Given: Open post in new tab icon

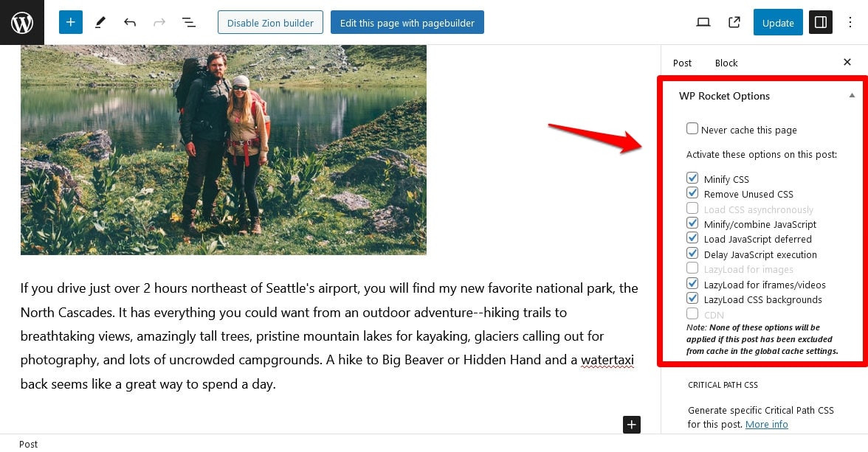Looking at the screenshot, I should pos(734,22).
